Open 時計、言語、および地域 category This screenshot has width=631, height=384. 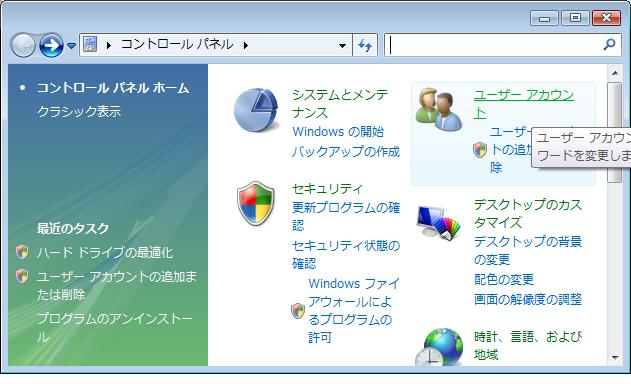click(x=528, y=345)
